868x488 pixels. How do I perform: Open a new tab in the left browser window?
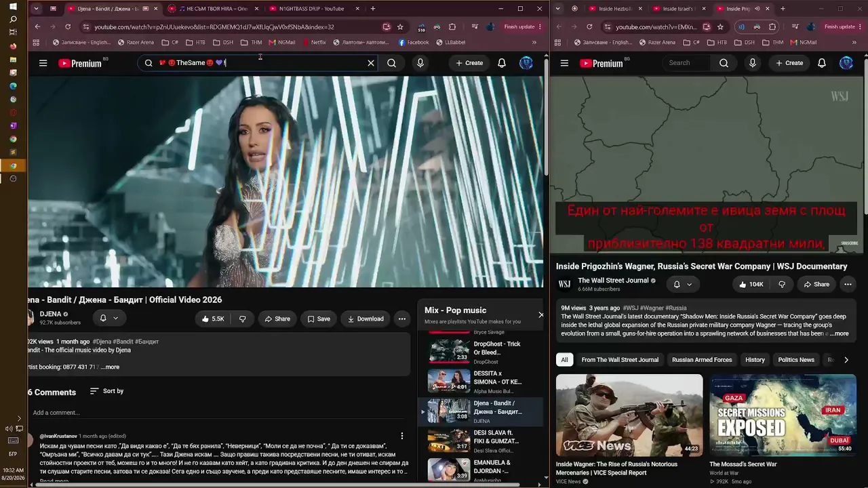point(373,9)
